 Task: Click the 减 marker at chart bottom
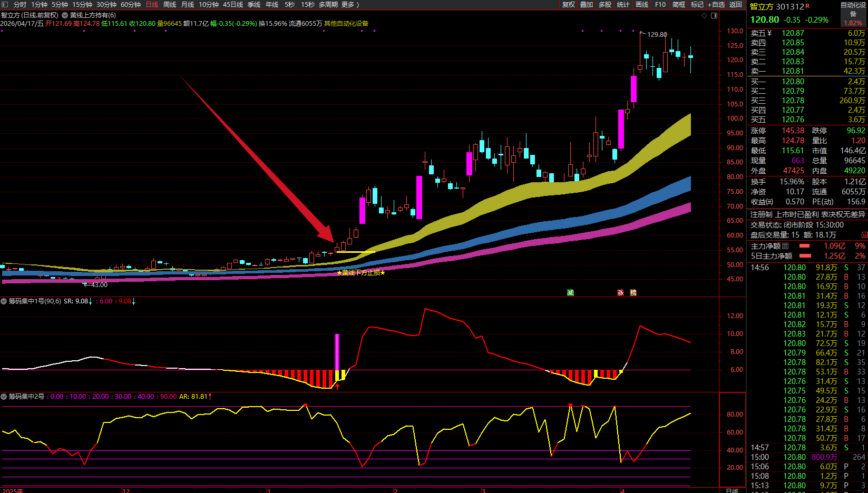pyautogui.click(x=570, y=292)
